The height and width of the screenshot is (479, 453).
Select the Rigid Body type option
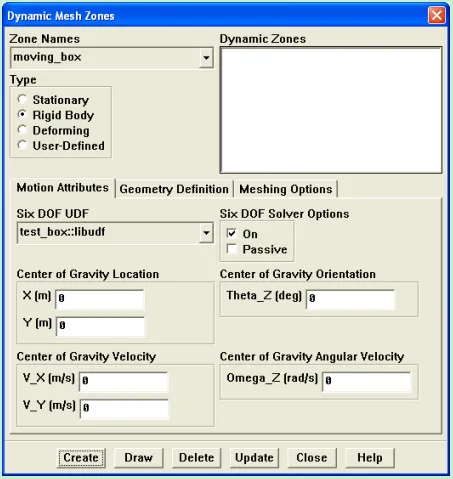click(x=22, y=115)
